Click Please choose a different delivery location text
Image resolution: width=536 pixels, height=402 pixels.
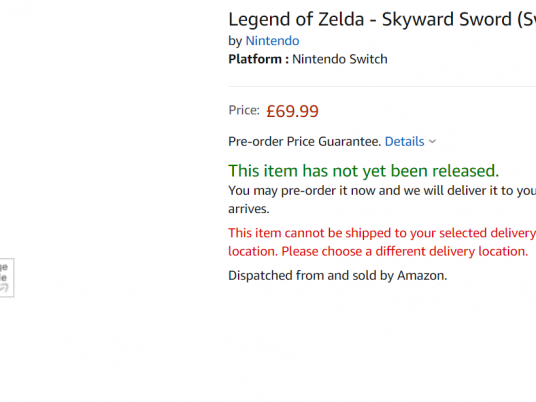404,251
